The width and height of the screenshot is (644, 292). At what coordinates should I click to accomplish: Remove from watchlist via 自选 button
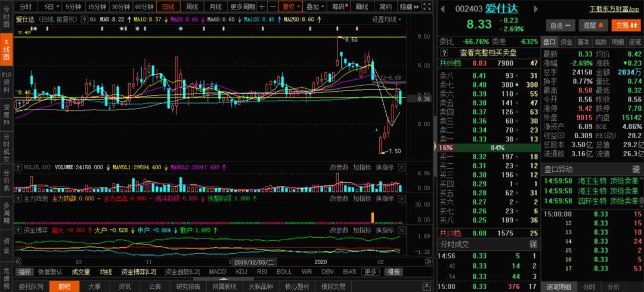(561, 25)
